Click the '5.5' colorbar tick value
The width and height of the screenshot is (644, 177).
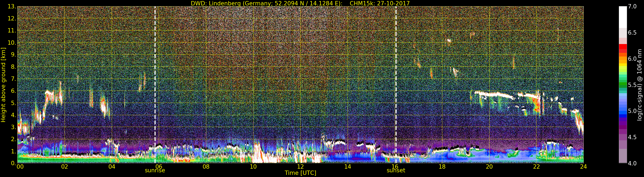coord(632,85)
